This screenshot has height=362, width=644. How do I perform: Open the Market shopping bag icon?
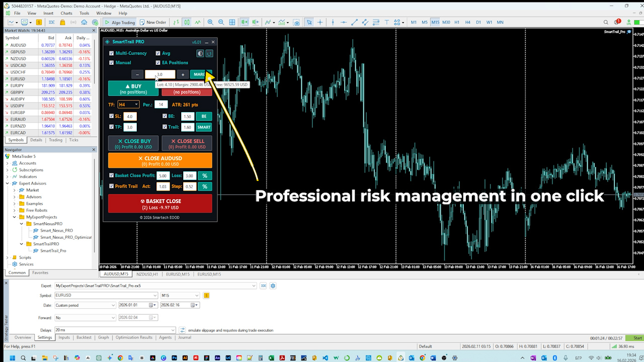pos(62,22)
